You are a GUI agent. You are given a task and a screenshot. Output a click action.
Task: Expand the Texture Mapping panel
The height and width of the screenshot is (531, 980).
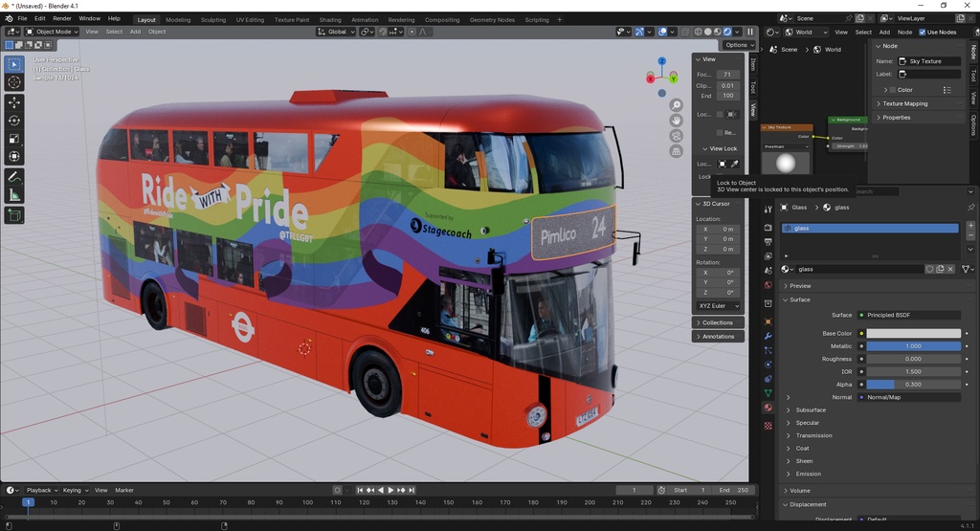click(x=904, y=103)
